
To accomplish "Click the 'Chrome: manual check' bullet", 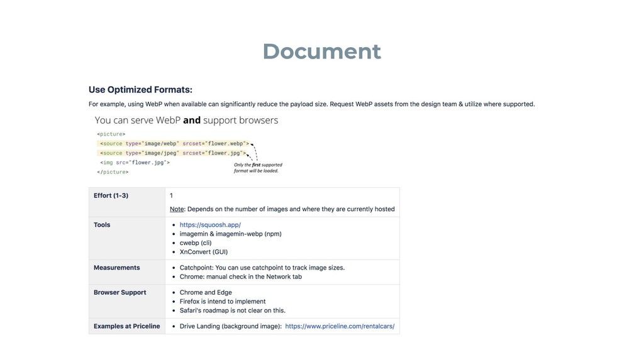I will [x=241, y=277].
